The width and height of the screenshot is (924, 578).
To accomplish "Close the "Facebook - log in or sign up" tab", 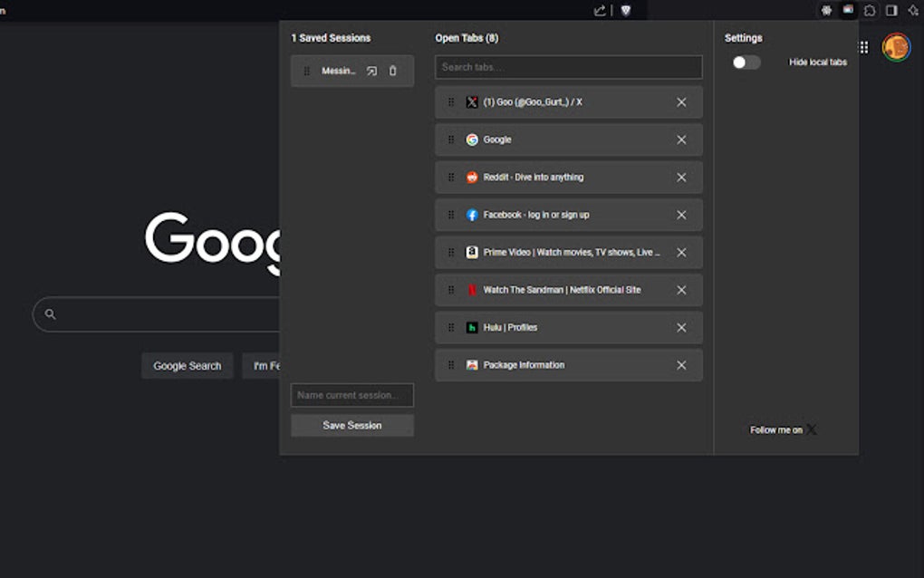I will pos(681,215).
